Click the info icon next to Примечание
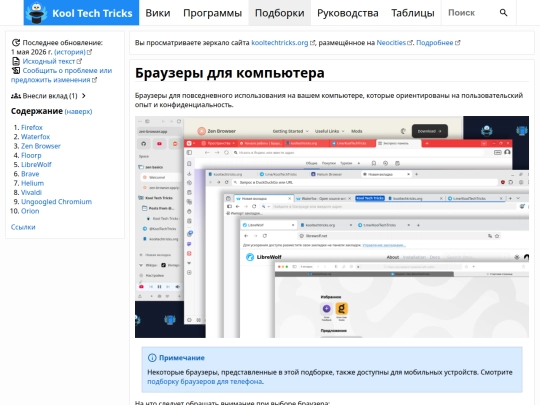The image size is (540, 405). [152, 358]
